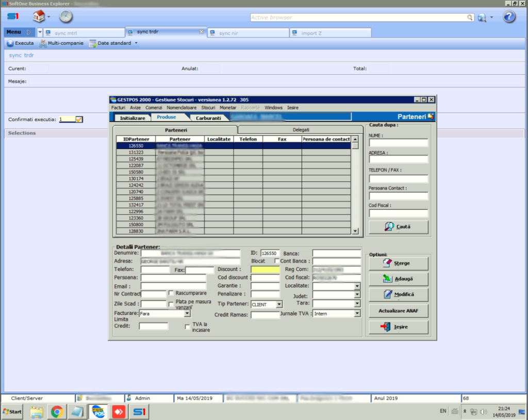Viewport: 528px width, 420px height.
Task: Expand the Date standard dropdown arrow
Action: click(136, 43)
